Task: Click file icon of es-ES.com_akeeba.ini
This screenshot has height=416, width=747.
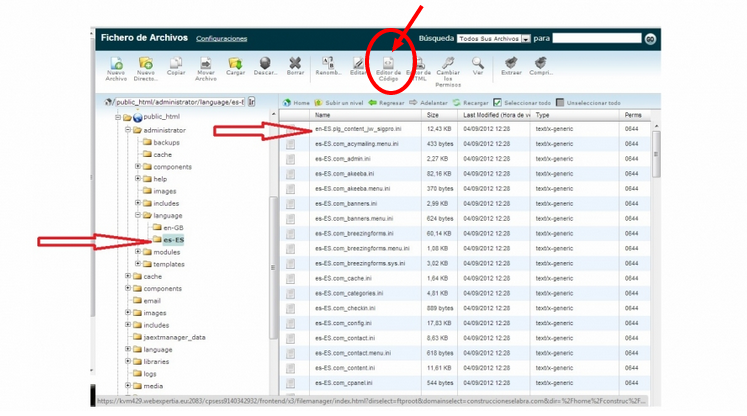Action: (x=290, y=174)
